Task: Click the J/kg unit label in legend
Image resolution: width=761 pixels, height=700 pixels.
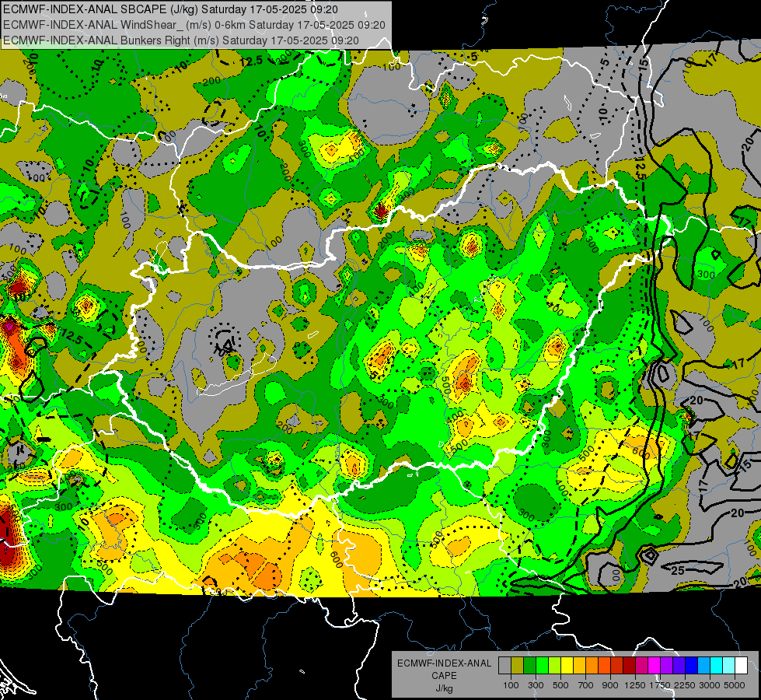Action: pos(444,688)
